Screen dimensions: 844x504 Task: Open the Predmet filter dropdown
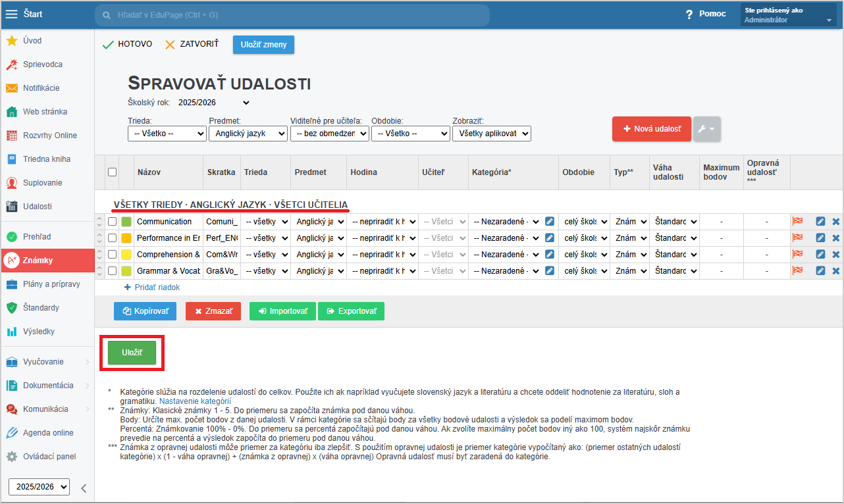tap(248, 134)
